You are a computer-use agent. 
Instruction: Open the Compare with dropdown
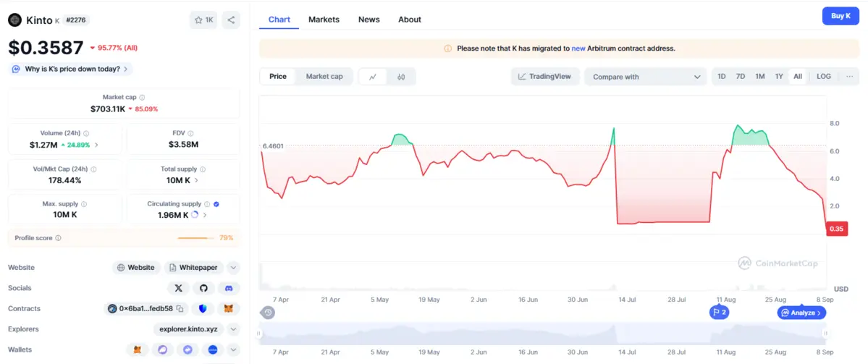(646, 77)
